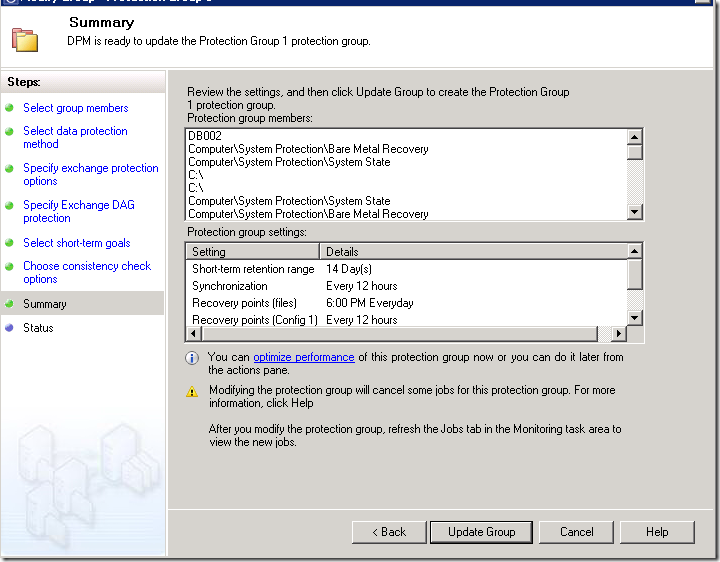The image size is (720, 562).
Task: Click green bullet beside Choose consistency check options
Action: tap(9, 266)
